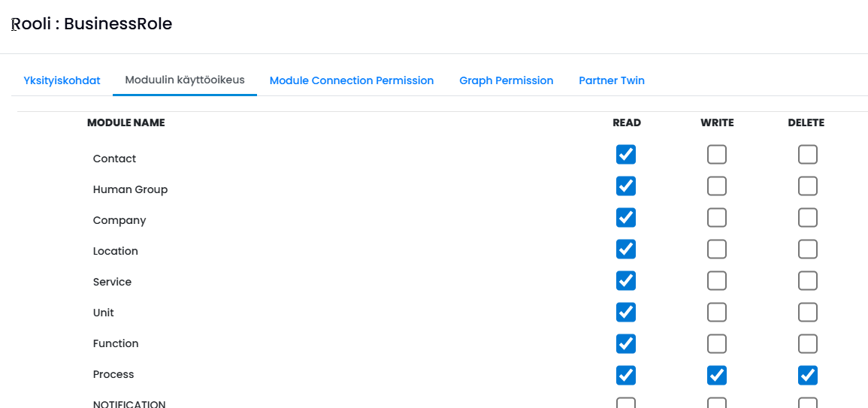Disable READ permission for Company
Screen dimensions: 868x408
(x=625, y=218)
